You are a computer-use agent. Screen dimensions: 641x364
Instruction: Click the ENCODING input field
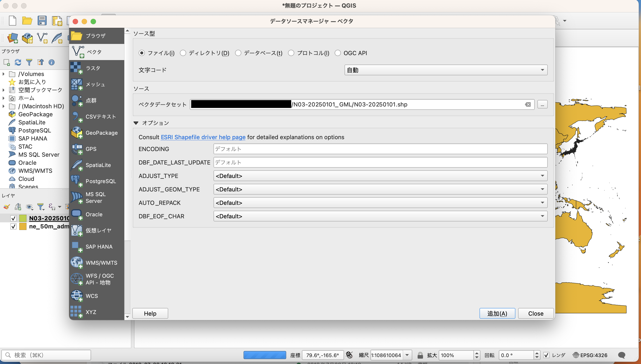(x=380, y=149)
